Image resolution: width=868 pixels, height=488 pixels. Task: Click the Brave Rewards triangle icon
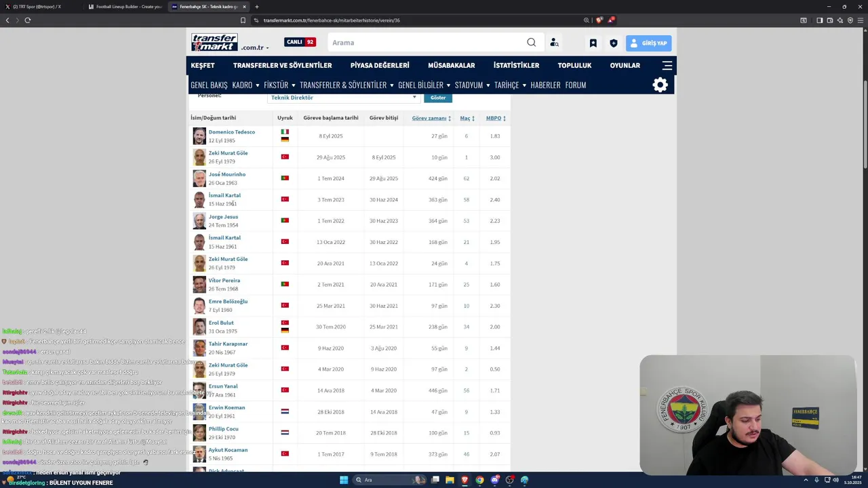(611, 20)
